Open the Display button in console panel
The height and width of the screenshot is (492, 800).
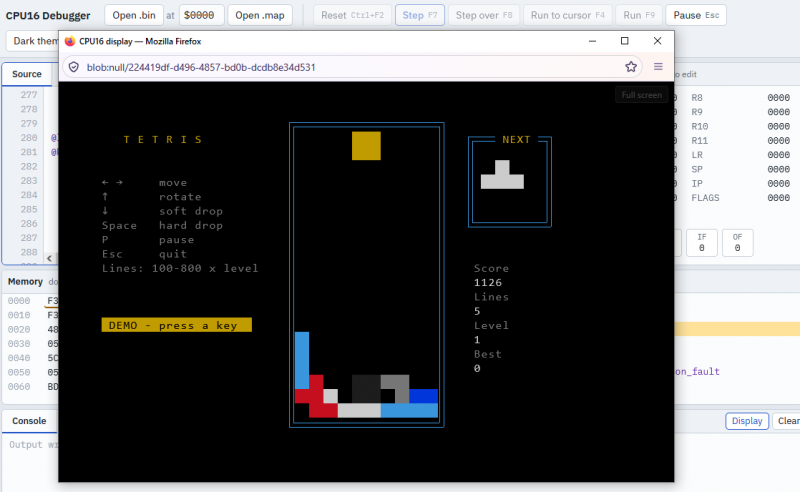(747, 421)
